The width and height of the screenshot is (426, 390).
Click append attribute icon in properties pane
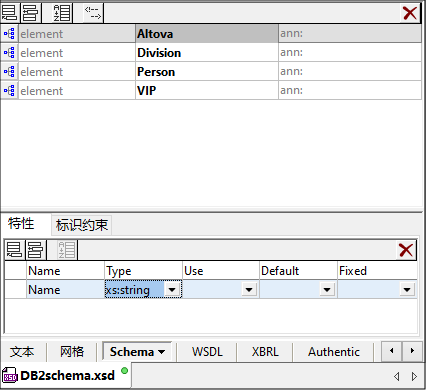click(14, 250)
